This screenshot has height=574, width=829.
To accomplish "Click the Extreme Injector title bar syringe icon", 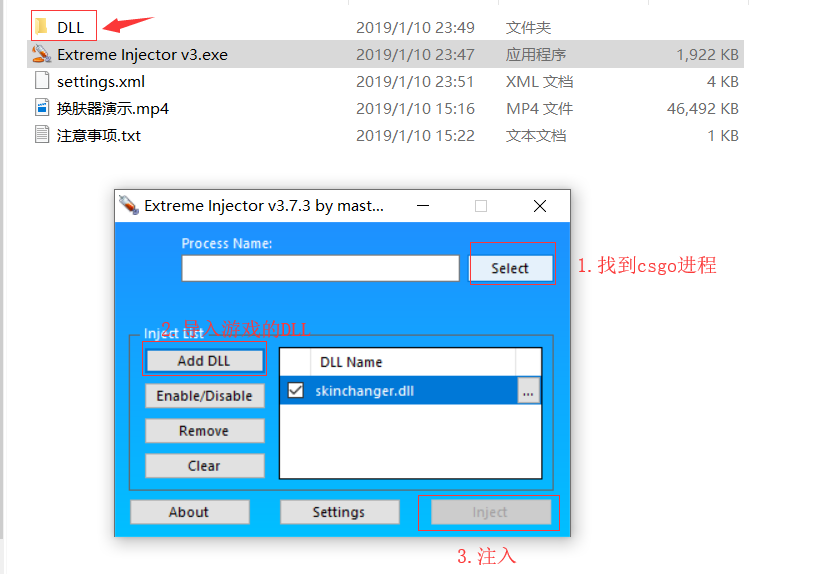I will pyautogui.click(x=128, y=205).
